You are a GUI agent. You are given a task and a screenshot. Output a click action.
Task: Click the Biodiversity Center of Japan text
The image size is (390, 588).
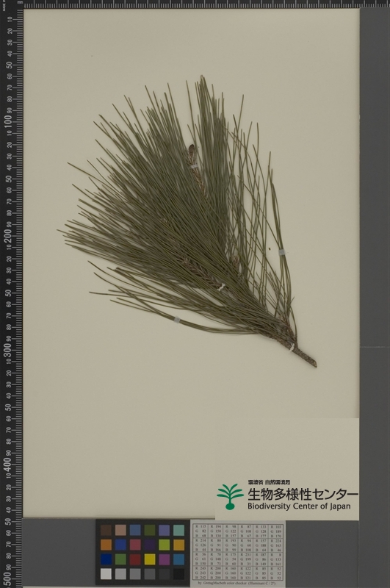[299, 506]
